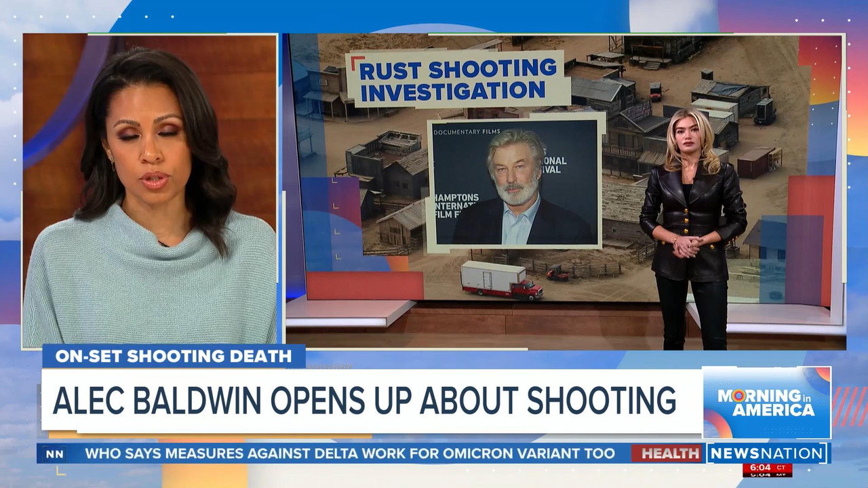
Task: Click the NN logo in the ticker
Action: (55, 453)
